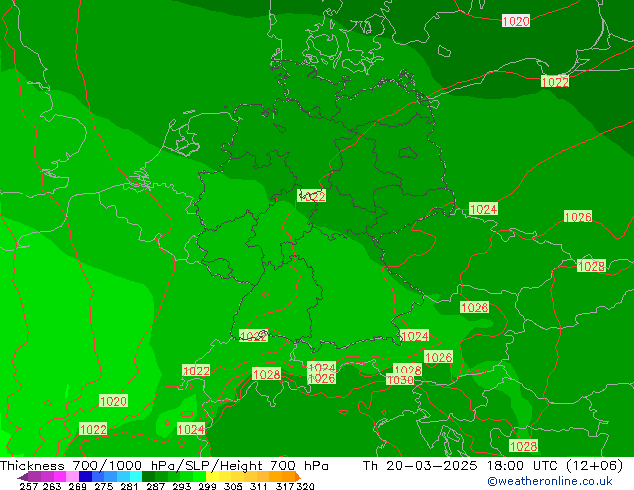Viewport: 634px width, 490px height.
Task: Open the weatheronline.co.uk credit link
Action: click(x=550, y=481)
